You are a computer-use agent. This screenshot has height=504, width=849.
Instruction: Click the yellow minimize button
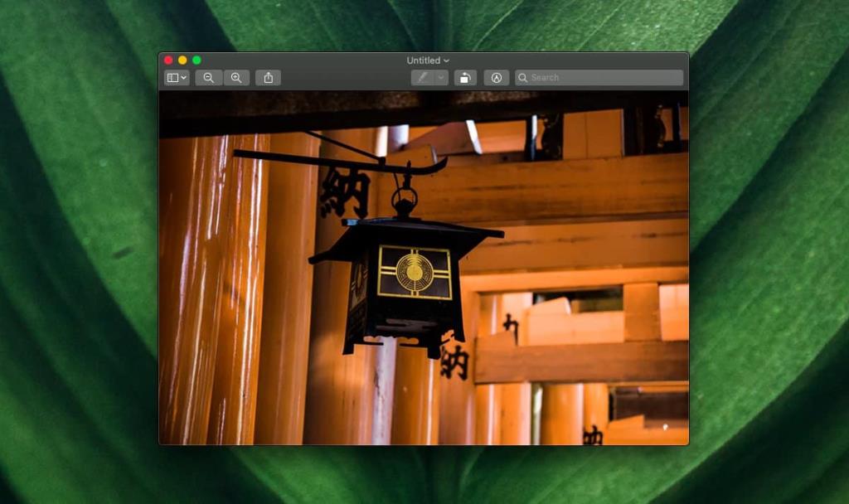[x=182, y=60]
